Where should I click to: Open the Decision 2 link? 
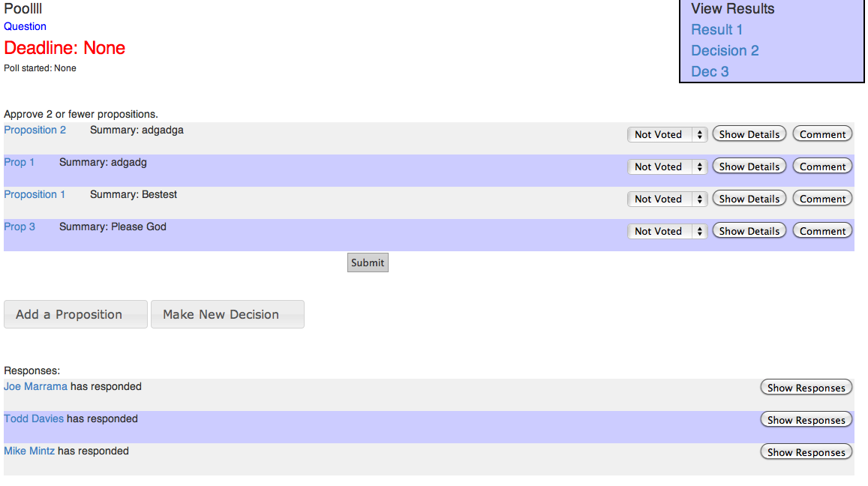tap(725, 51)
